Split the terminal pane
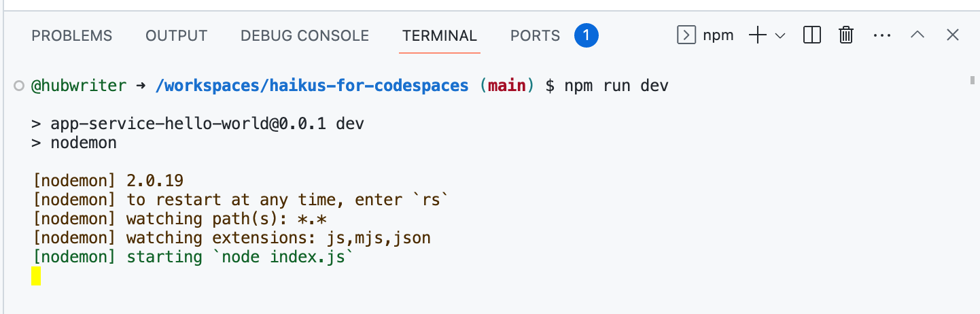The image size is (980, 314). tap(812, 35)
